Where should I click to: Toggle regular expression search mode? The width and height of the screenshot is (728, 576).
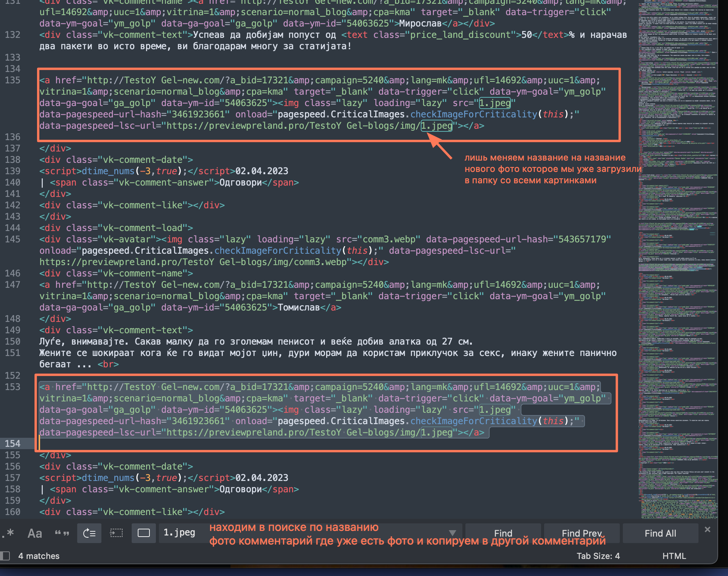coord(8,533)
